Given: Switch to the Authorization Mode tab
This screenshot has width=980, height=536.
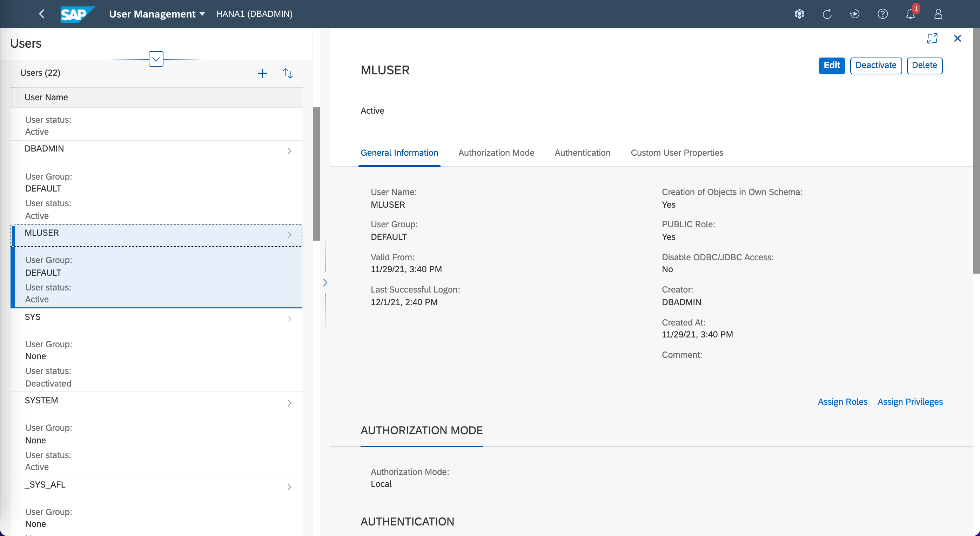Looking at the screenshot, I should point(496,153).
